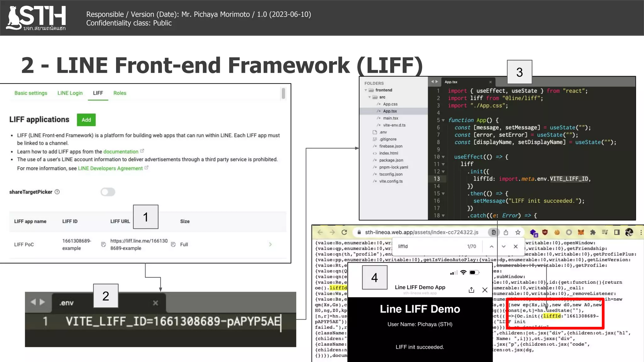Copy the LIFF URL to clipboard
This screenshot has height=362, width=644.
coord(173,244)
